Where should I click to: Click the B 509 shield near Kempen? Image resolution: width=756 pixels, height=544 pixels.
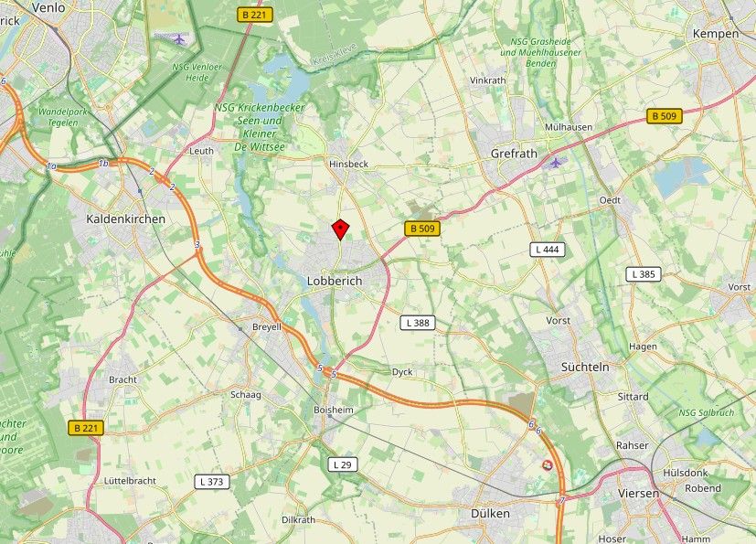click(665, 116)
